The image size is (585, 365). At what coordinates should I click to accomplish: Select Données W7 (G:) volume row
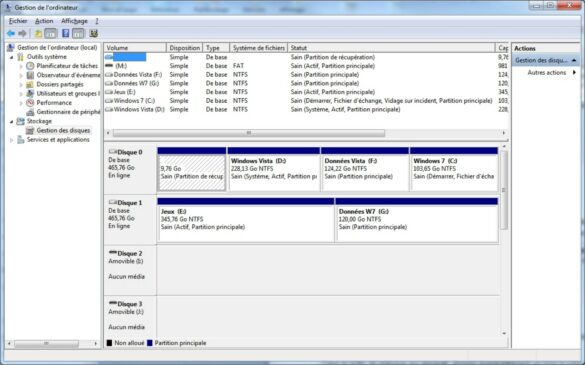tap(306, 83)
